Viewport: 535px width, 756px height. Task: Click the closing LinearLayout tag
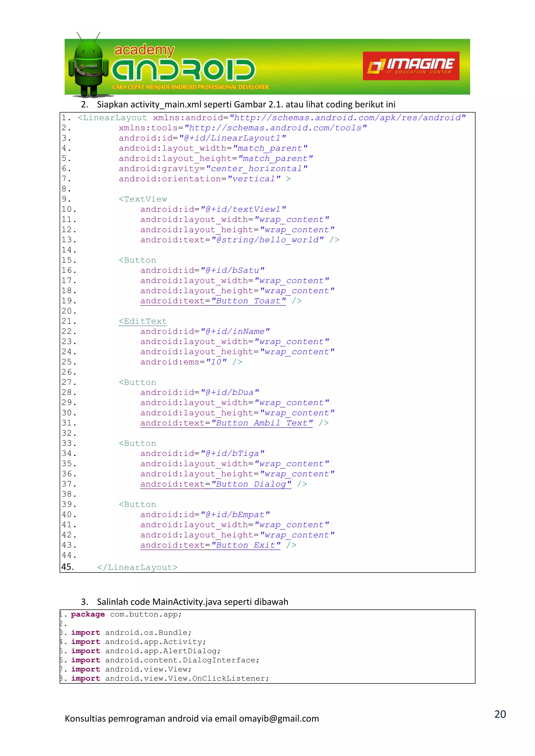pyautogui.click(x=137, y=567)
